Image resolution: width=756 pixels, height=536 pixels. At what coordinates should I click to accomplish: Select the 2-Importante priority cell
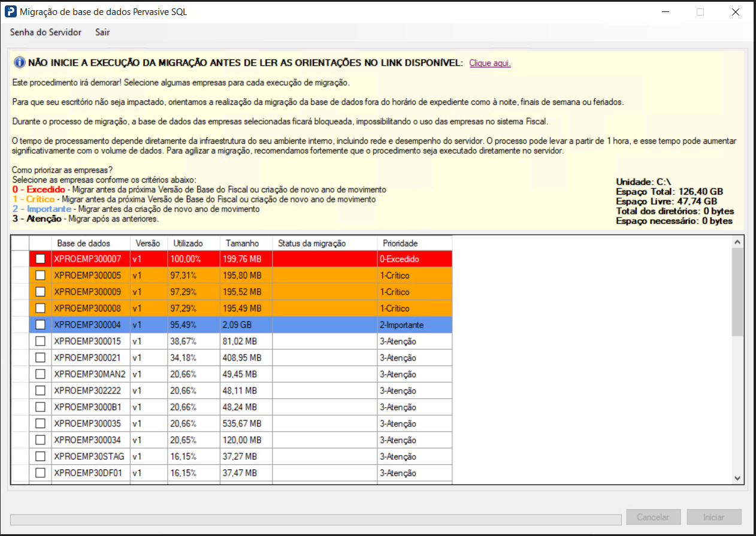415,325
